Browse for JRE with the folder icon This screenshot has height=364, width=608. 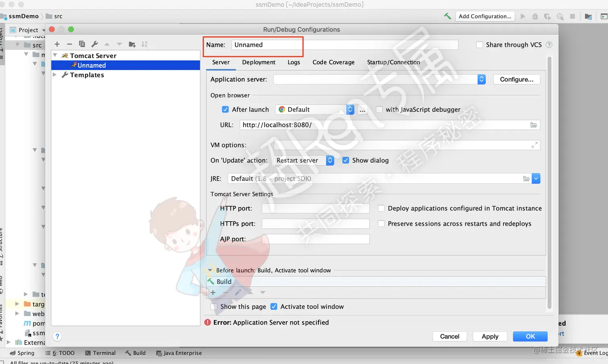[x=526, y=179]
